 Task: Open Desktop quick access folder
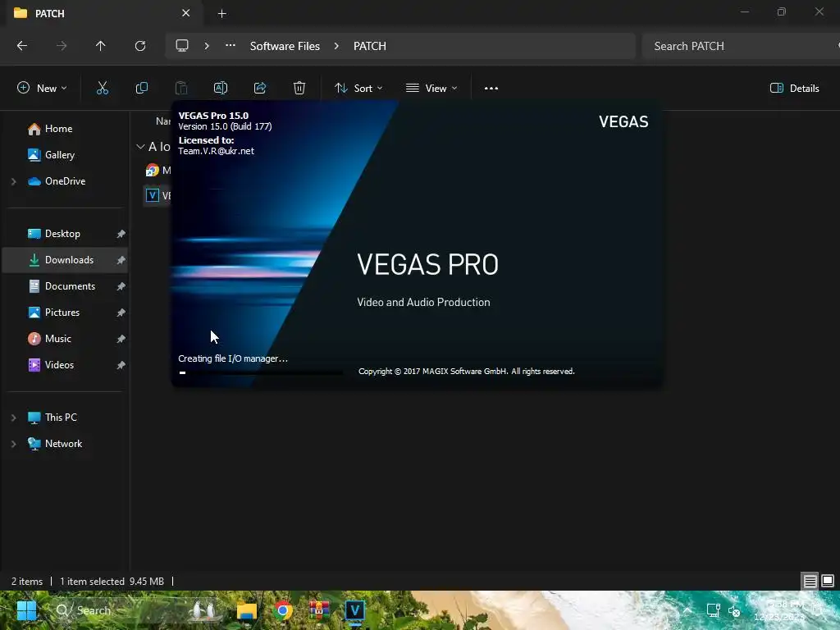(62, 234)
